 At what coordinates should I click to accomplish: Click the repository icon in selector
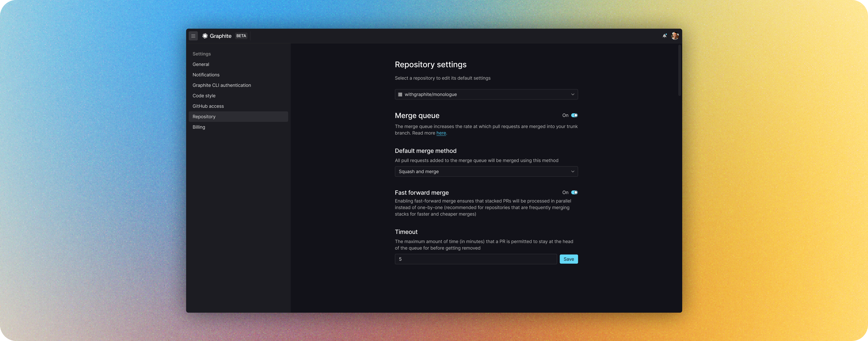tap(400, 95)
